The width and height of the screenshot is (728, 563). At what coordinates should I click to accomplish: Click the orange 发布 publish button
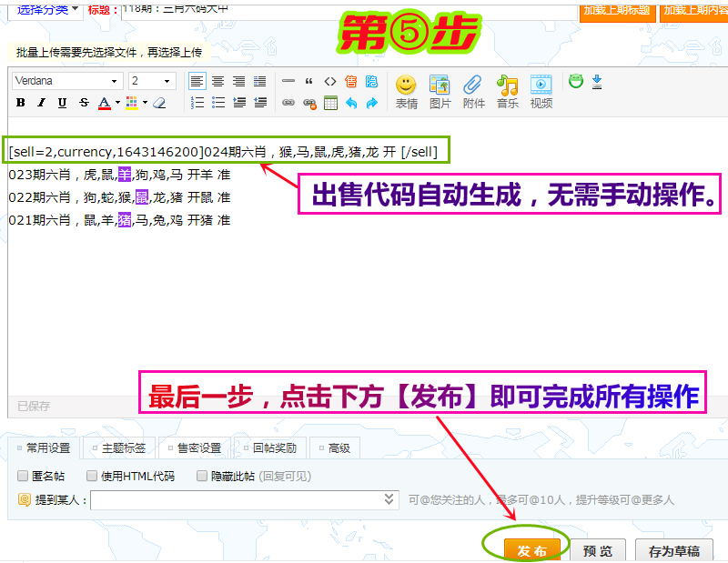pos(532,550)
